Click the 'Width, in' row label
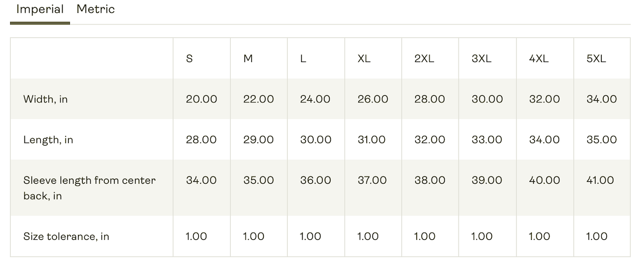The width and height of the screenshot is (644, 279). [x=45, y=99]
